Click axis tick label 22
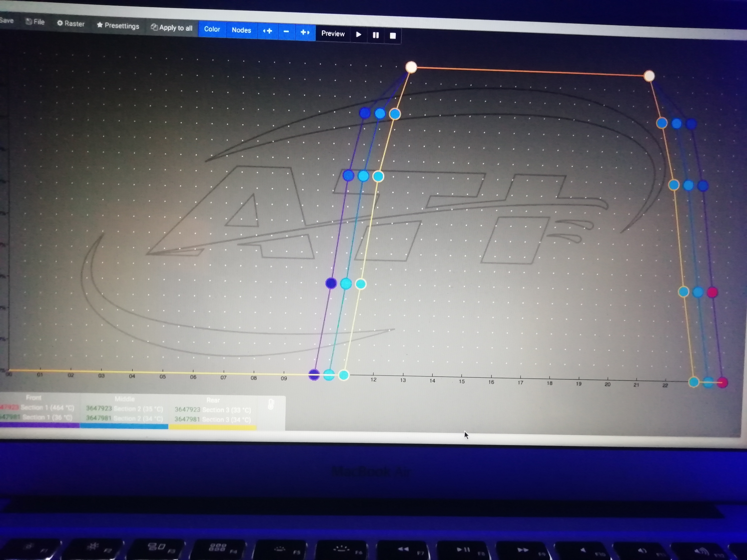The height and width of the screenshot is (560, 747). coord(665,385)
